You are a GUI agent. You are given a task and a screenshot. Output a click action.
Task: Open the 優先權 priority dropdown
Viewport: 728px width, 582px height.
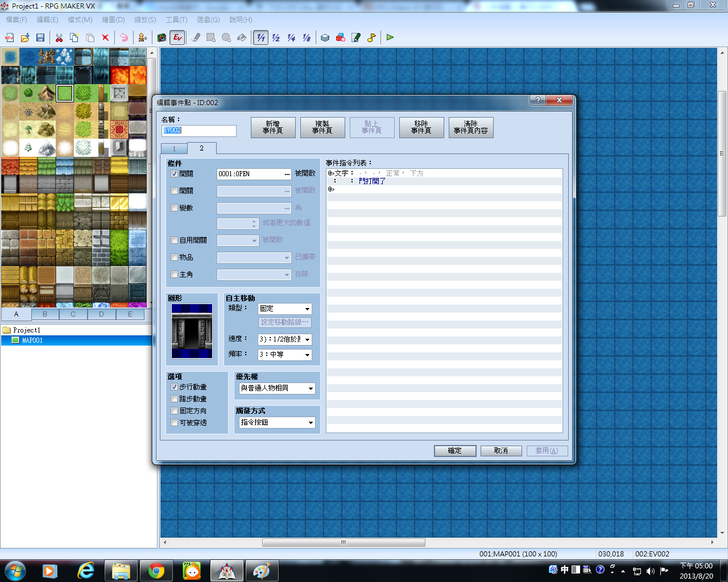(x=277, y=388)
